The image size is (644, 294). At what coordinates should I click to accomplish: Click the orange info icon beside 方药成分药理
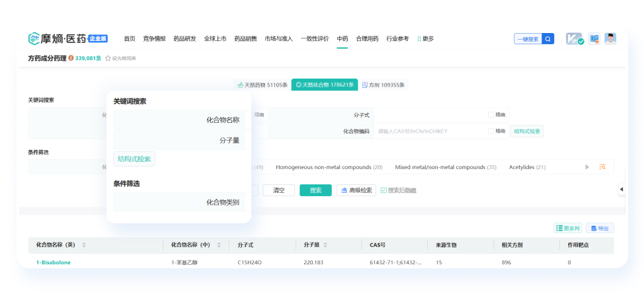pos(71,58)
